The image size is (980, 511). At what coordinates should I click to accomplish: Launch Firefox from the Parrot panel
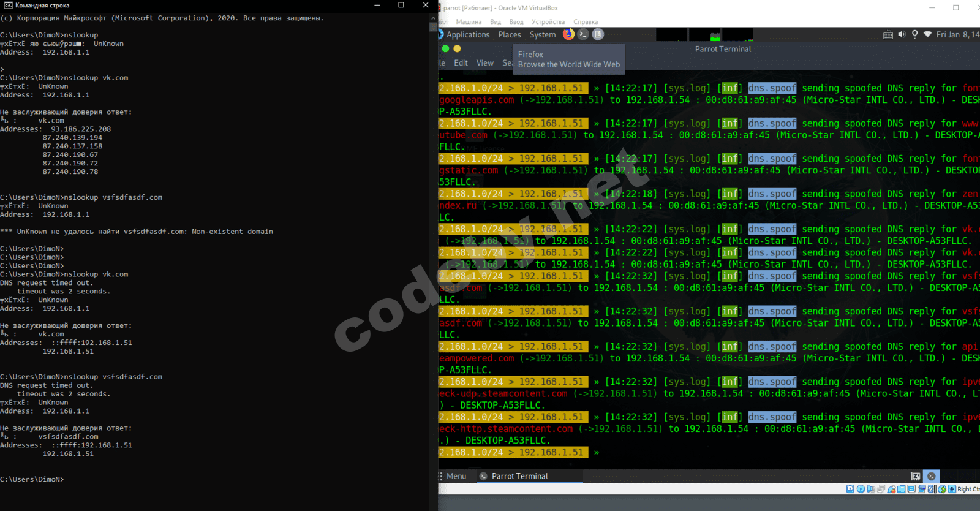pyautogui.click(x=568, y=34)
